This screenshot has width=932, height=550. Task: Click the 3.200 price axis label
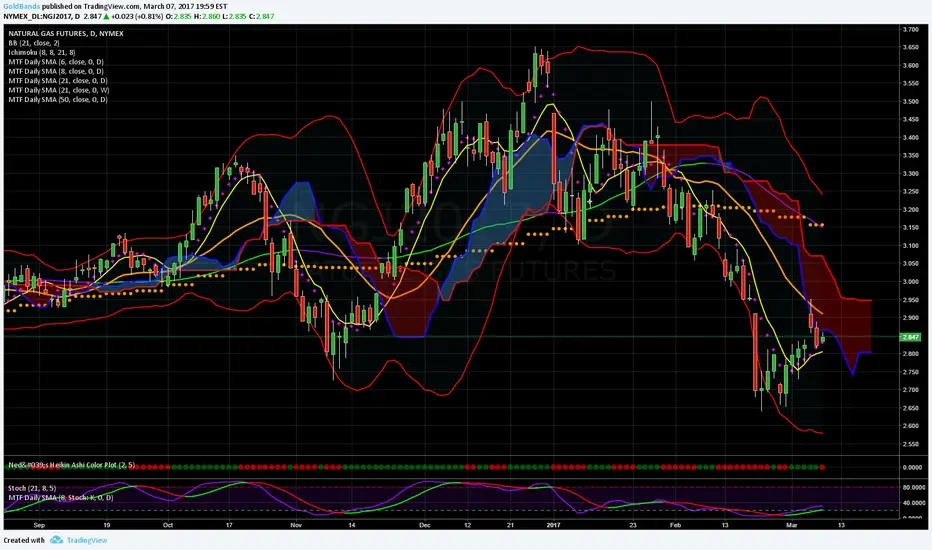[x=911, y=210]
